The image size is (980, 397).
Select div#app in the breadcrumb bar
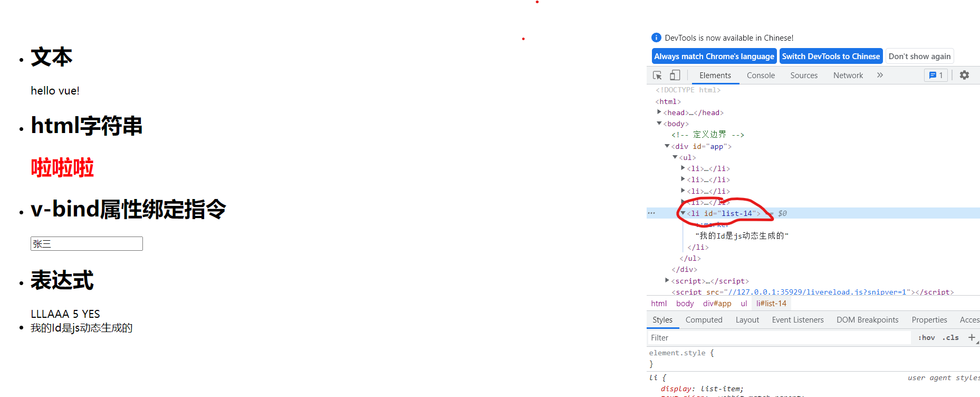click(x=717, y=304)
